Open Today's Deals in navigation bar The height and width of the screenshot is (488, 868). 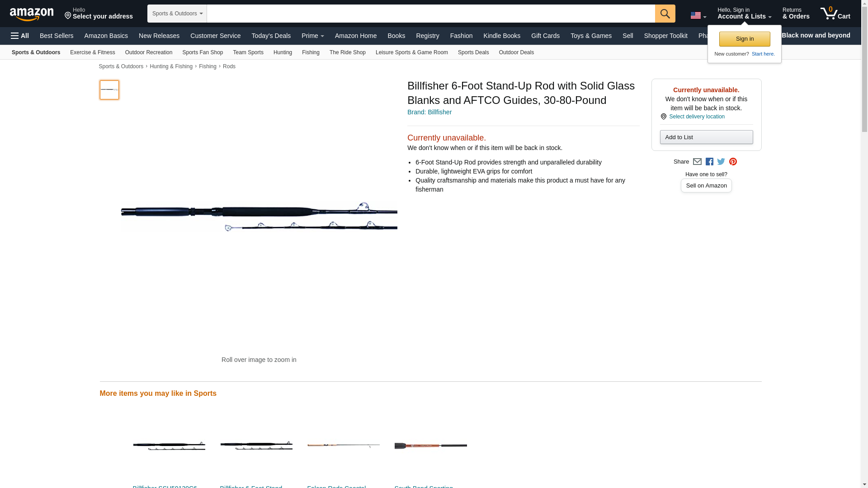coord(271,36)
